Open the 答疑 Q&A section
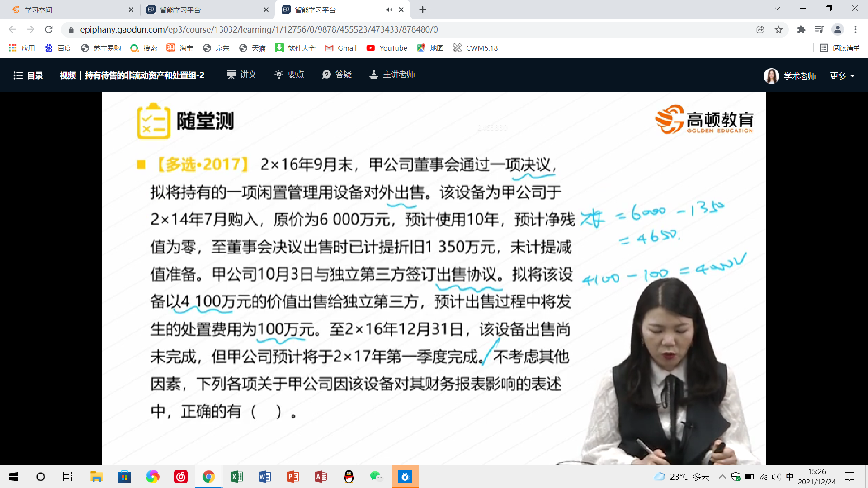Viewport: 868px width, 488px height. [x=337, y=75]
